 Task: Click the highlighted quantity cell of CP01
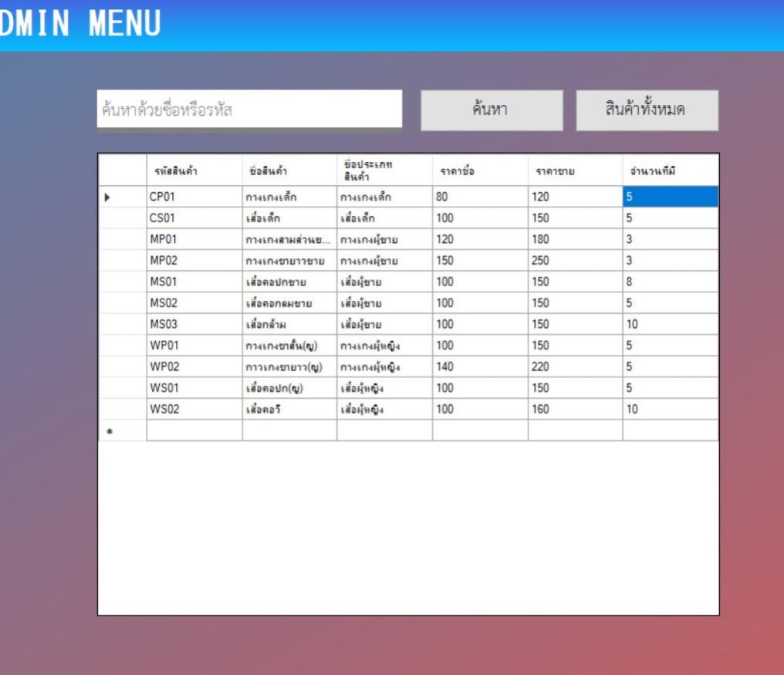(x=671, y=197)
